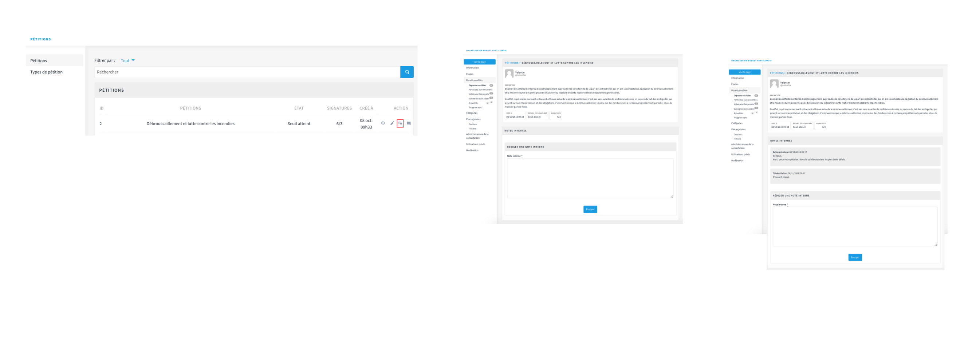Select 'Pétitions' in the sidebar menu
Viewport: 980px width, 364px height.
point(39,60)
